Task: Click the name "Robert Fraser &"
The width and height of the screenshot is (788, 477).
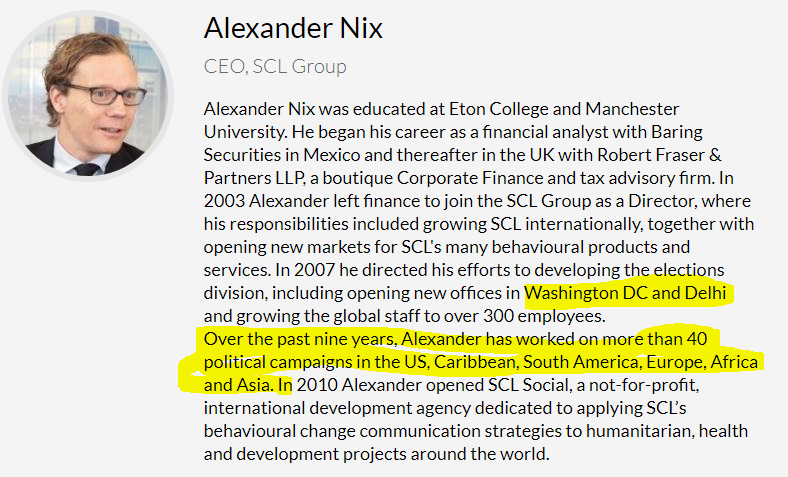Action: pyautogui.click(x=645, y=154)
